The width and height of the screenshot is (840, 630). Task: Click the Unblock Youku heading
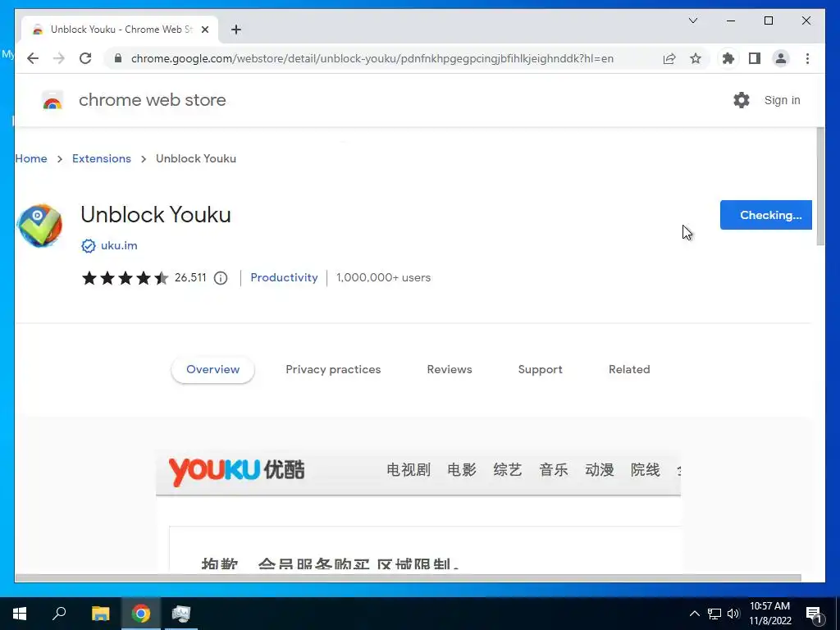pyautogui.click(x=156, y=215)
